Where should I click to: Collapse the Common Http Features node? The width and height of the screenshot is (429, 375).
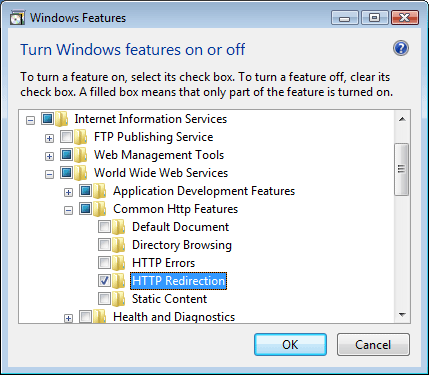click(68, 210)
